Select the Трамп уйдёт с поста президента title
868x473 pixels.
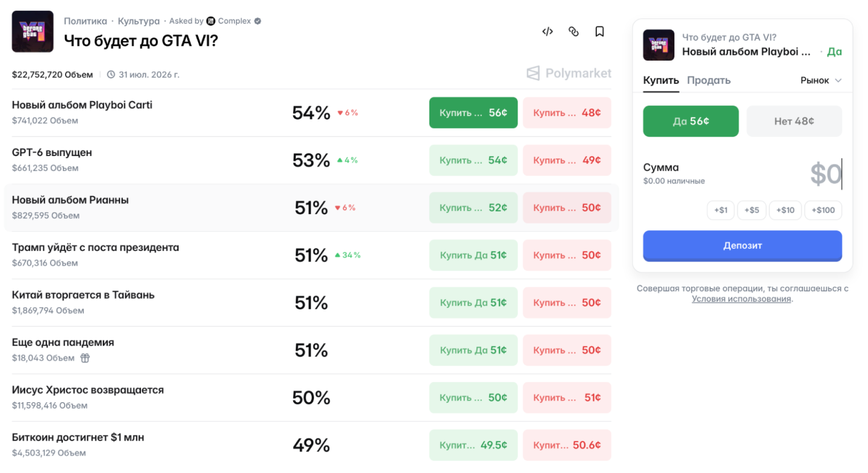click(x=95, y=247)
